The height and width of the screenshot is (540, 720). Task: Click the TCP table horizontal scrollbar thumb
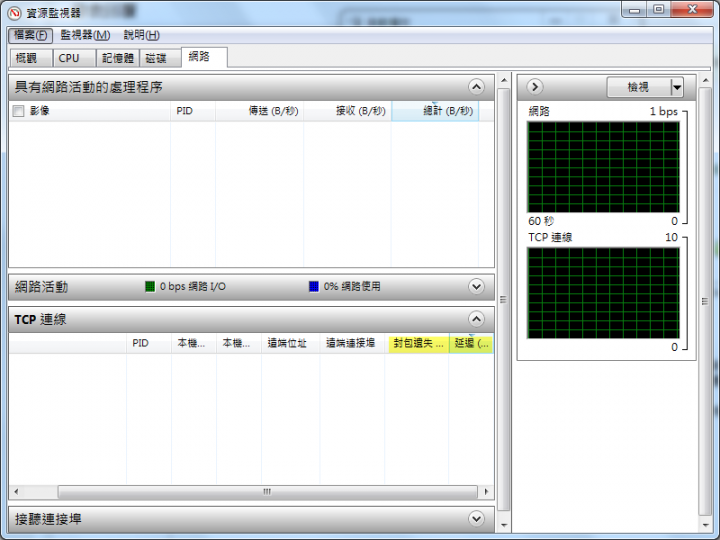[x=267, y=492]
